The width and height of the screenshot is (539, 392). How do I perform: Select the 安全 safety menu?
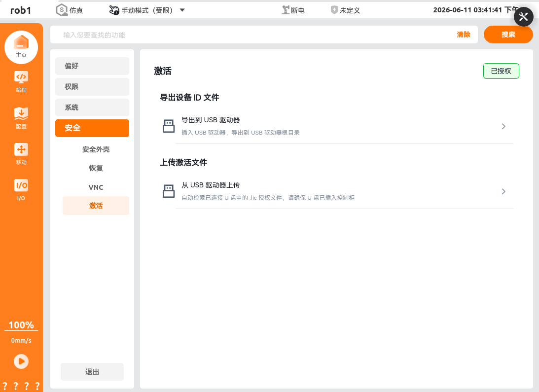[92, 128]
